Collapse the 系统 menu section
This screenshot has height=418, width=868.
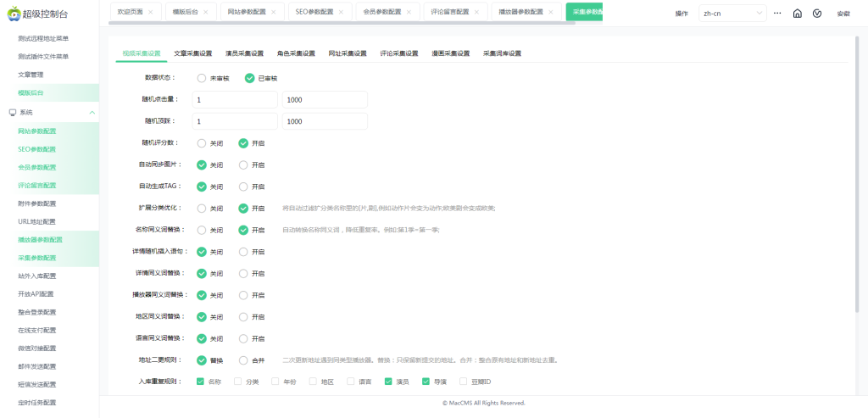point(92,113)
